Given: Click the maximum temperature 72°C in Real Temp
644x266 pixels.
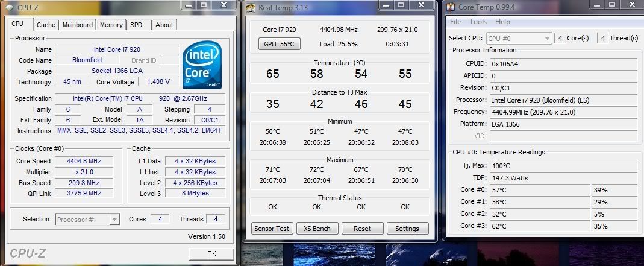Looking at the screenshot, I should point(317,169).
